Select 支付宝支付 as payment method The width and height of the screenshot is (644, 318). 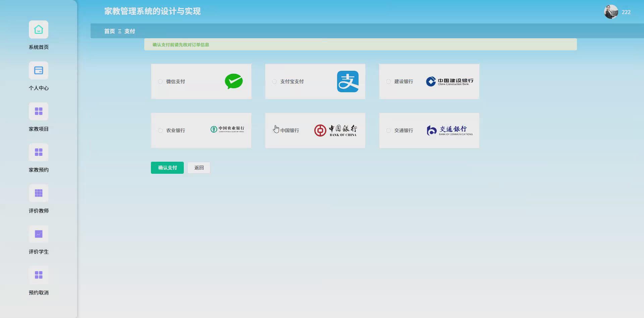274,81
